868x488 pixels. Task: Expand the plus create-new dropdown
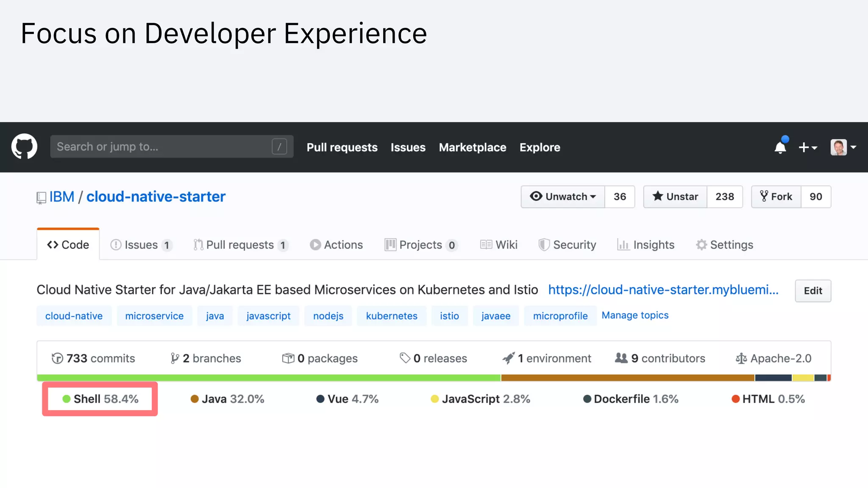(808, 147)
